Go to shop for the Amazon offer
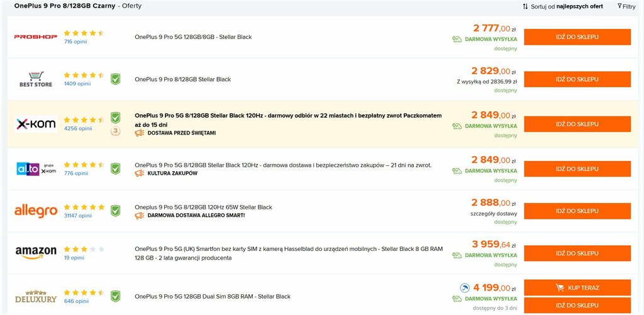This screenshot has height=315, width=644. coord(577,253)
